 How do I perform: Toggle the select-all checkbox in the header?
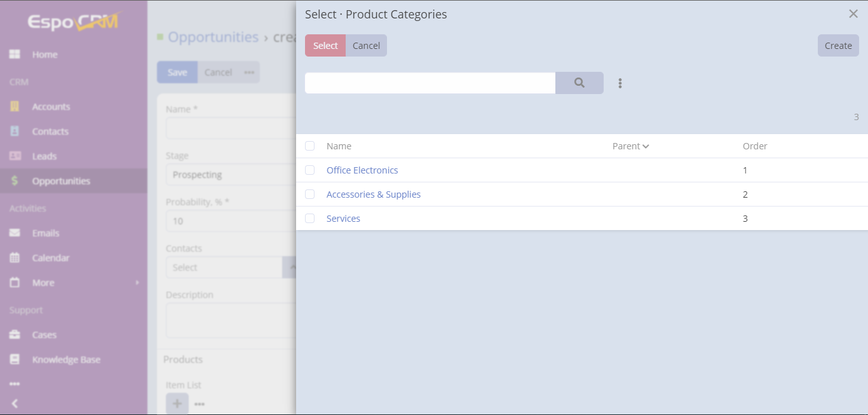coord(310,146)
